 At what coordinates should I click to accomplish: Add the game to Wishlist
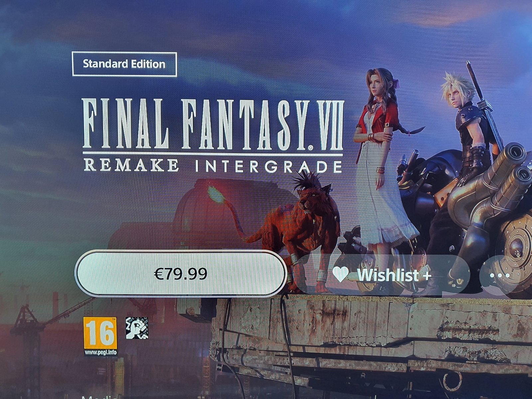click(382, 275)
